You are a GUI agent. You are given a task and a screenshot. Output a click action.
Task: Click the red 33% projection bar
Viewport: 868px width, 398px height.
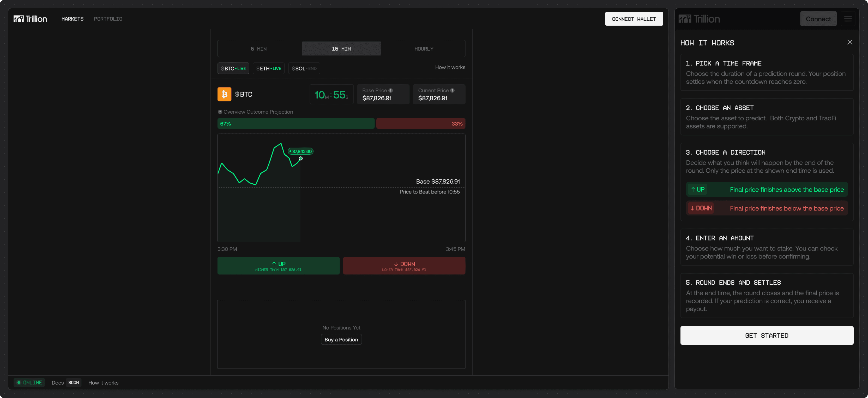point(420,124)
